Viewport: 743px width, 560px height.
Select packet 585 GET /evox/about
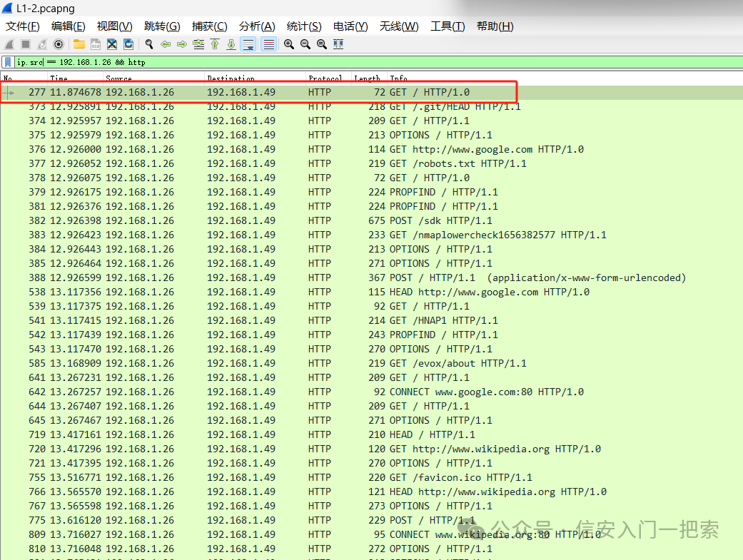pyautogui.click(x=371, y=363)
